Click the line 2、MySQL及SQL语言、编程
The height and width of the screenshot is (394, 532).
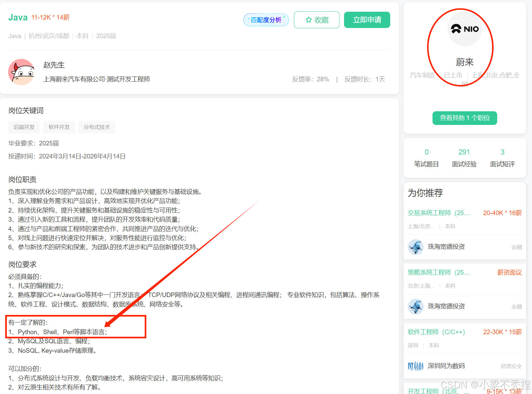click(49, 341)
